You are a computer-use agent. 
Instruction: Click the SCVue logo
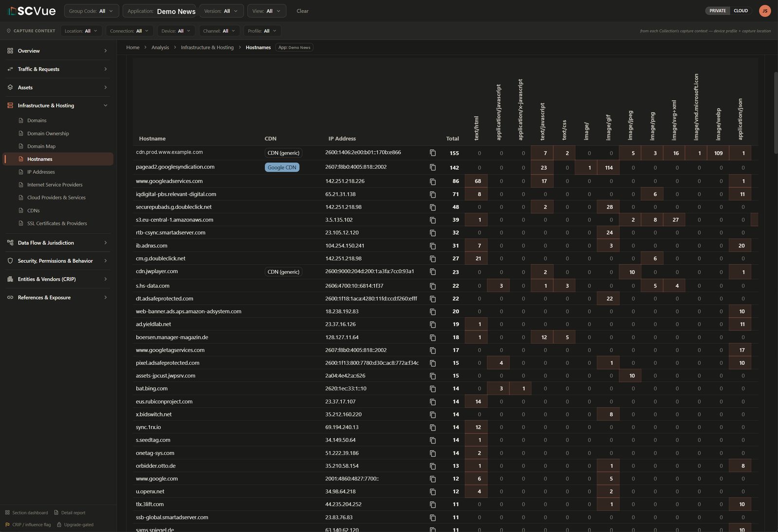(32, 11)
